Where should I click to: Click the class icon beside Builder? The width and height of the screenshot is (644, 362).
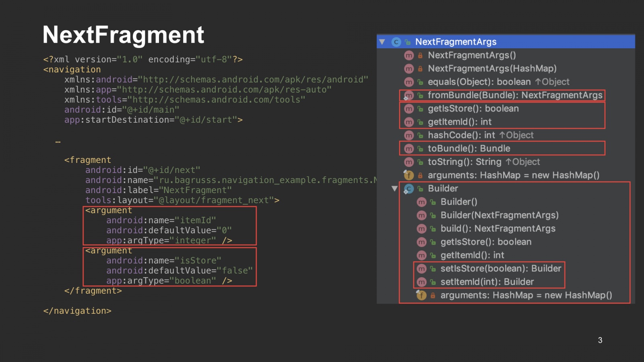pos(409,189)
